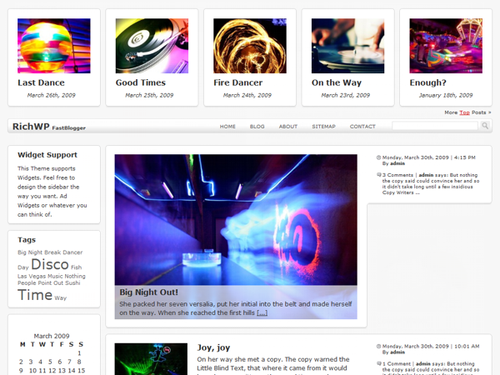Select the People tag
500x375 pixels.
[27, 283]
